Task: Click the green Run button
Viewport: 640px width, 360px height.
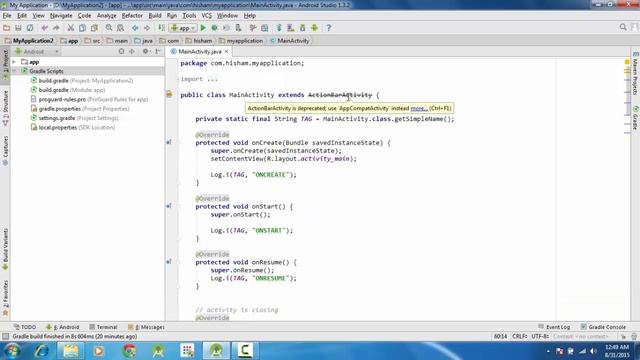Action: [203, 28]
